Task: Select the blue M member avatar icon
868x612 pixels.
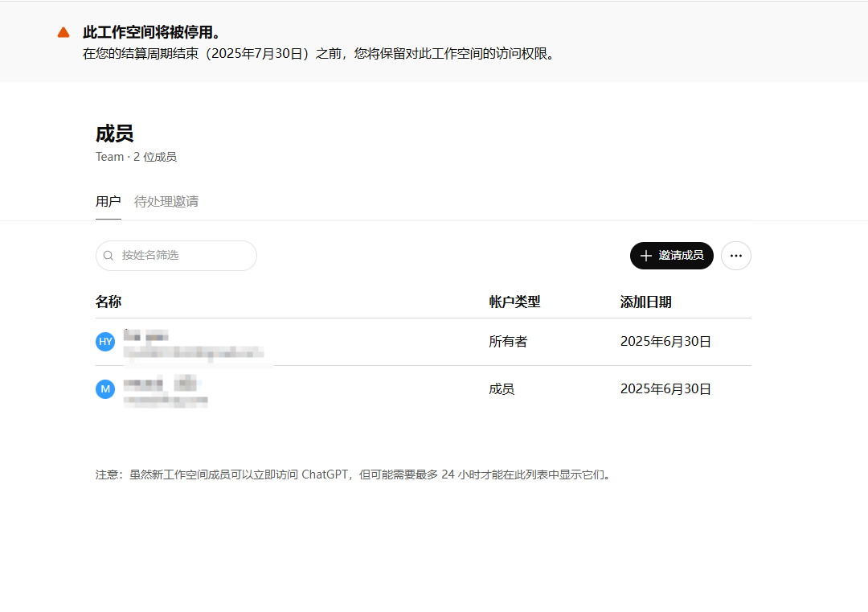Action: coord(105,388)
